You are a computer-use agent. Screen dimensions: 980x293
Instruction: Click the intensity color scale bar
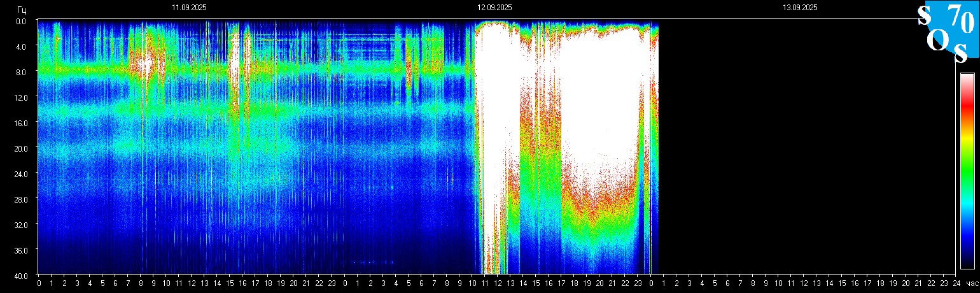click(x=967, y=171)
